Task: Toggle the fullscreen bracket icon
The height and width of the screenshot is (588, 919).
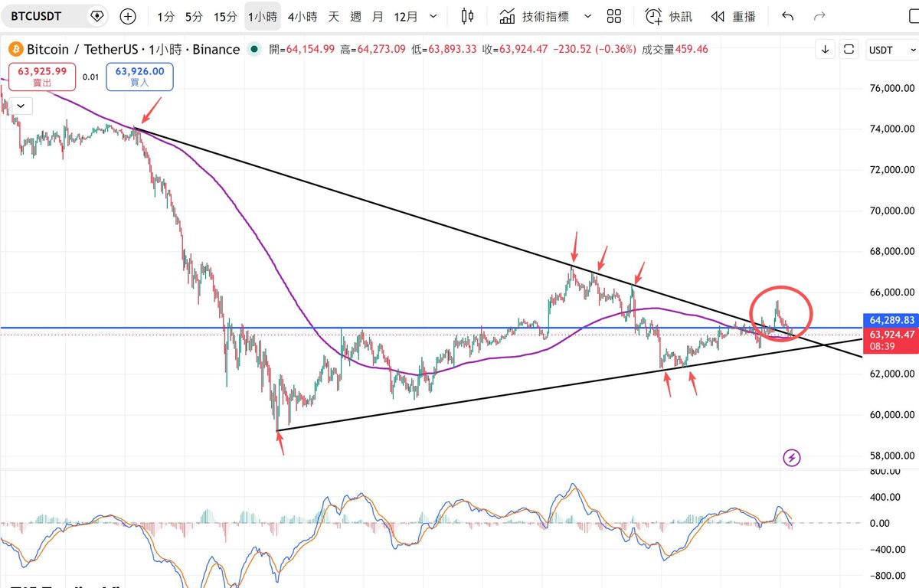Action: coord(849,50)
